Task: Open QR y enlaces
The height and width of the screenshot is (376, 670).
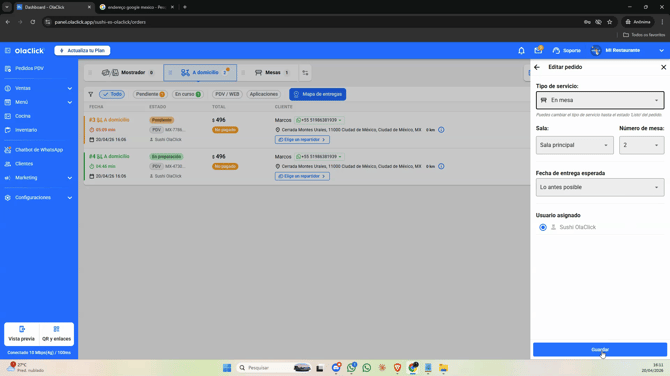Action: [x=56, y=334]
